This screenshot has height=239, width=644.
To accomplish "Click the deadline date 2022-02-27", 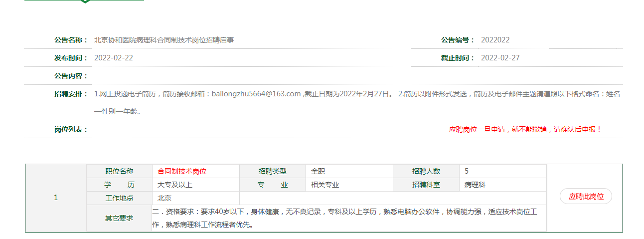I will [x=500, y=58].
